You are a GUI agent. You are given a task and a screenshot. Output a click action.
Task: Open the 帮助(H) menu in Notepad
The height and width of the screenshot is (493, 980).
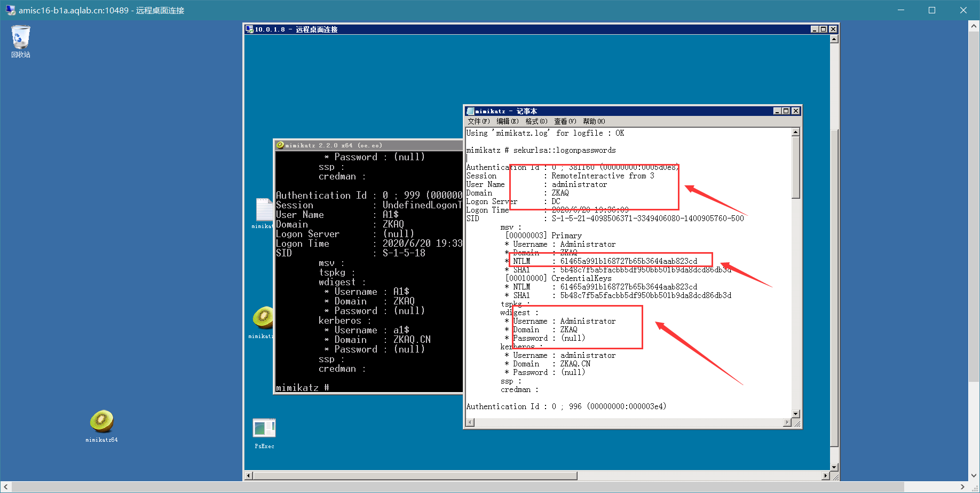(594, 121)
